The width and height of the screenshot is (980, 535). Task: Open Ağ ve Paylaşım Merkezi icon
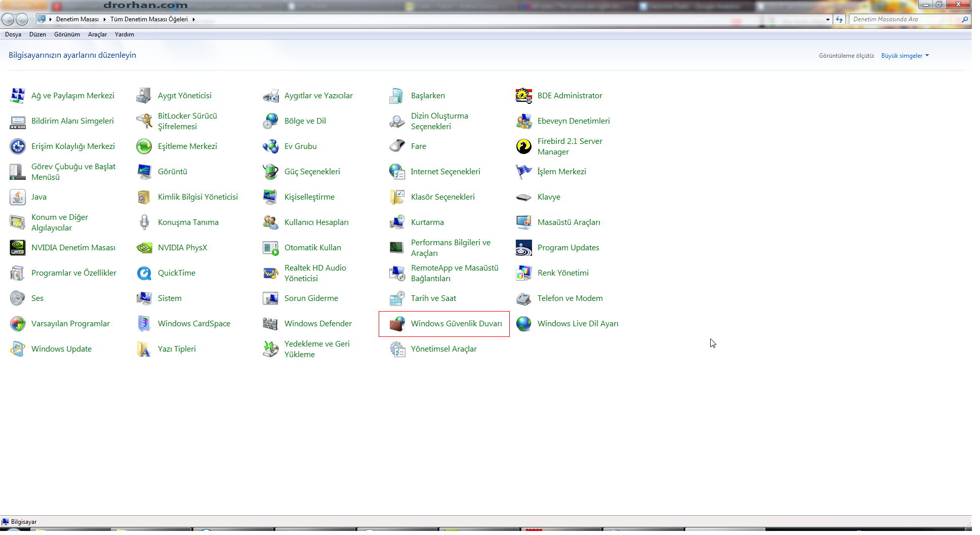pos(18,96)
